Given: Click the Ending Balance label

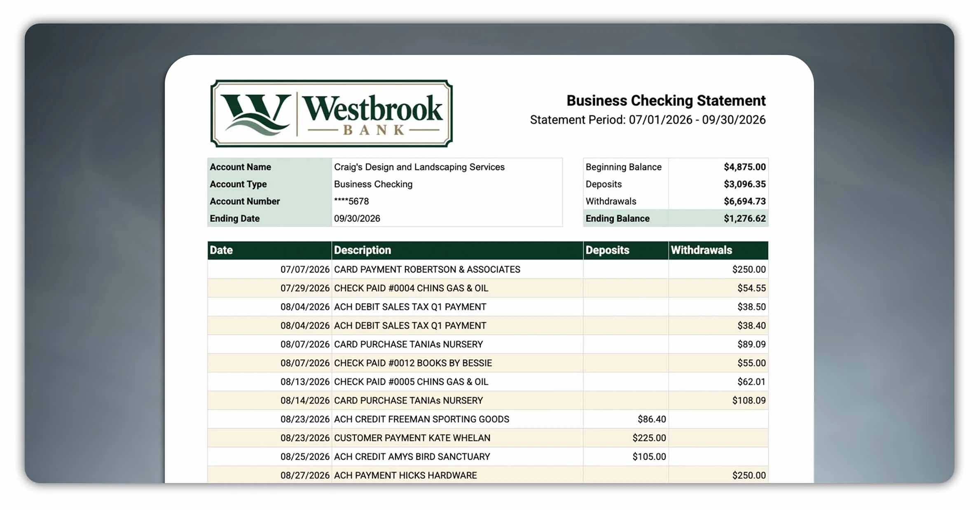Looking at the screenshot, I should point(617,218).
